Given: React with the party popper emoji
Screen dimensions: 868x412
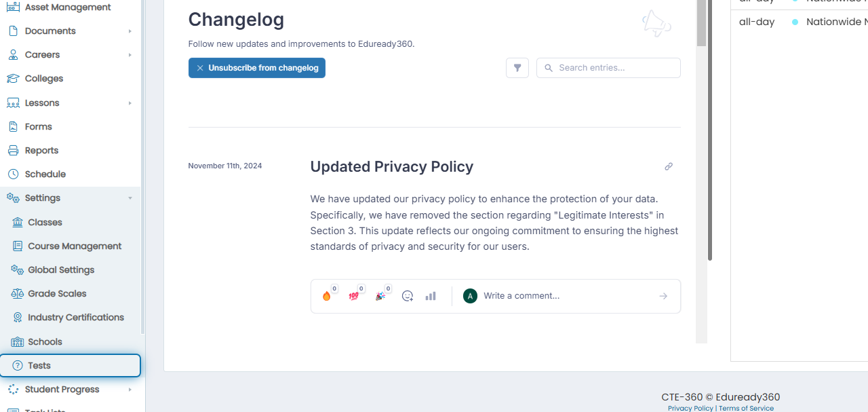Looking at the screenshot, I should 380,296.
